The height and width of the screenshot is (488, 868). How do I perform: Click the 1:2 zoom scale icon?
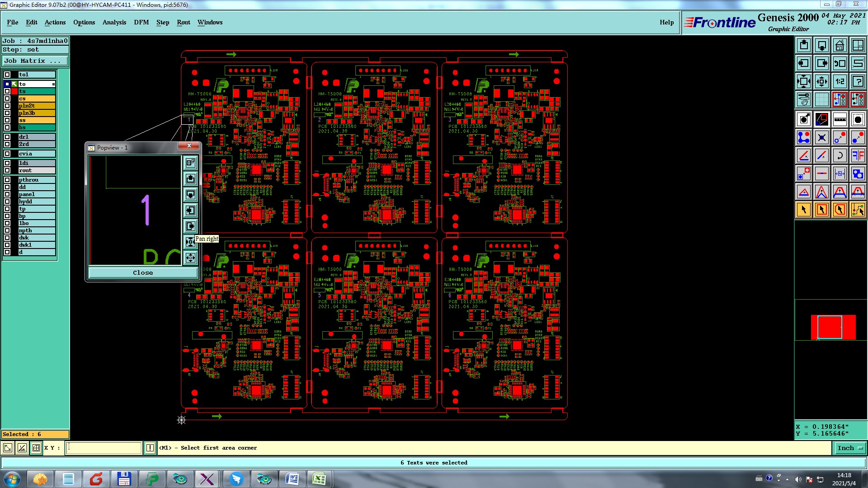pos(840,81)
